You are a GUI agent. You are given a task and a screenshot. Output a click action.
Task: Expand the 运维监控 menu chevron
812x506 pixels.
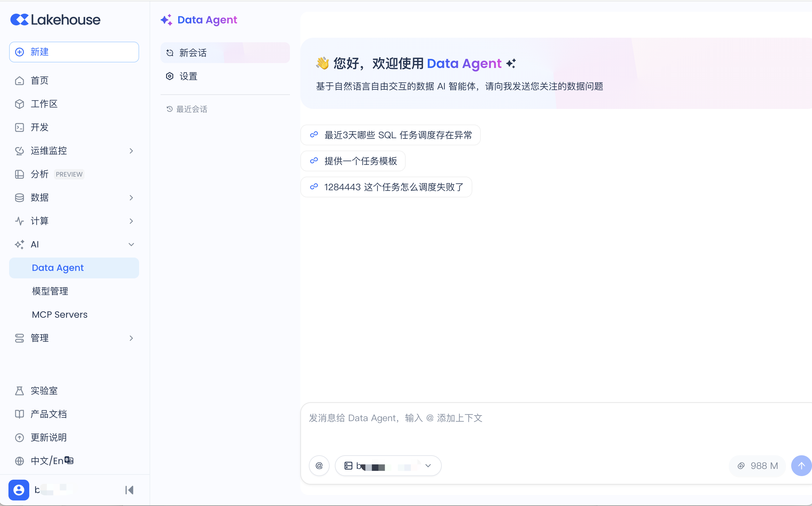click(131, 151)
